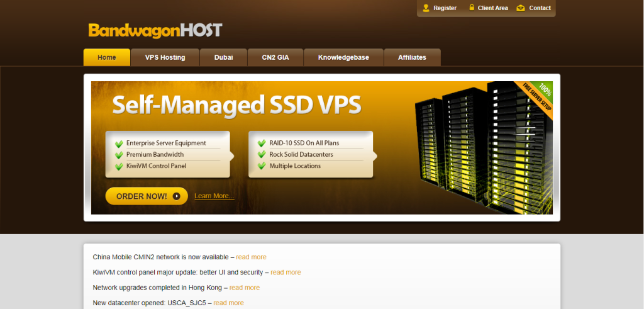Click the arrow icon in Order Now button
The width and height of the screenshot is (644, 309).
pyautogui.click(x=177, y=196)
